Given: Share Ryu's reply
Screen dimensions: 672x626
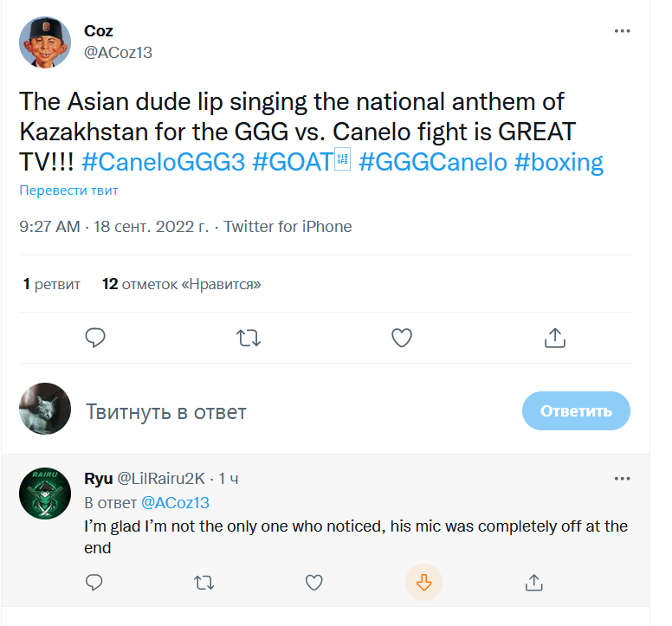Looking at the screenshot, I should pyautogui.click(x=534, y=582).
